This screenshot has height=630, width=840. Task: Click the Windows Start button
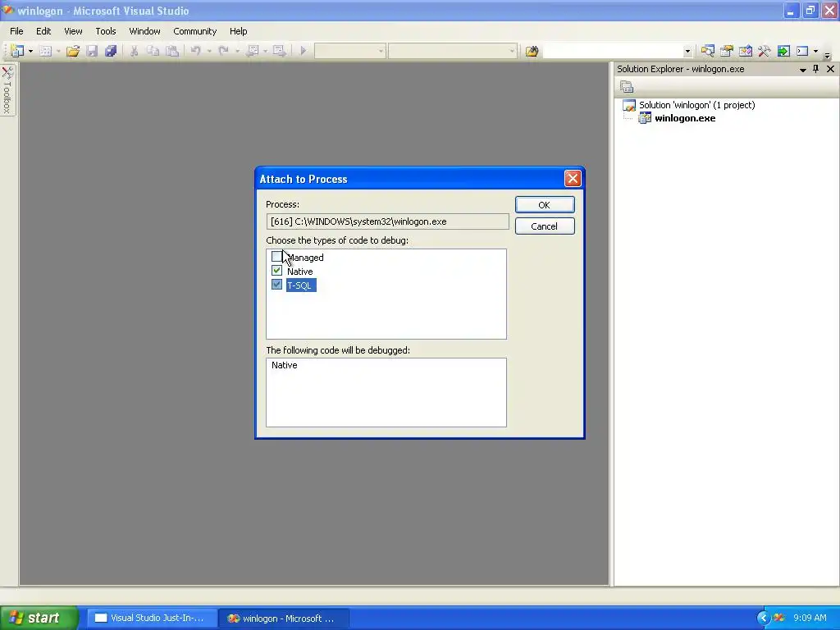pos(39,618)
